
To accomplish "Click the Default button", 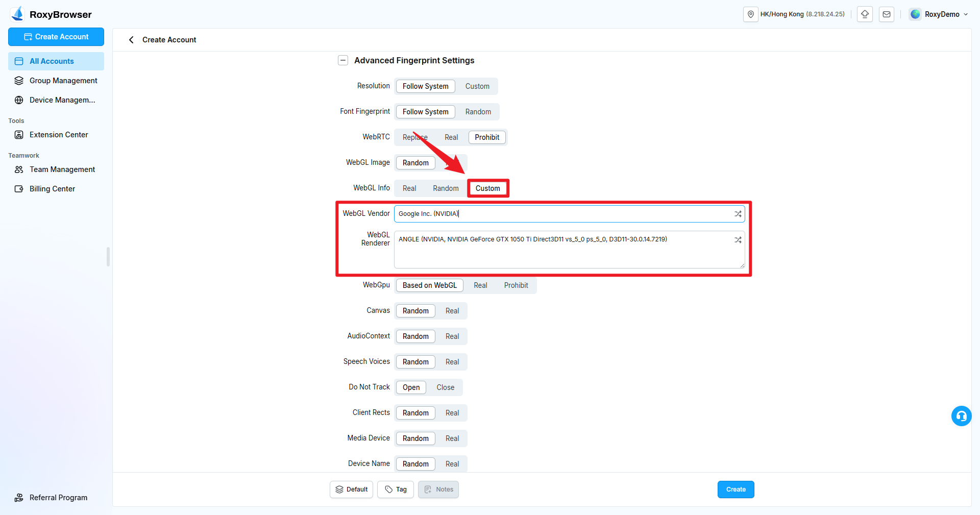I will (352, 489).
